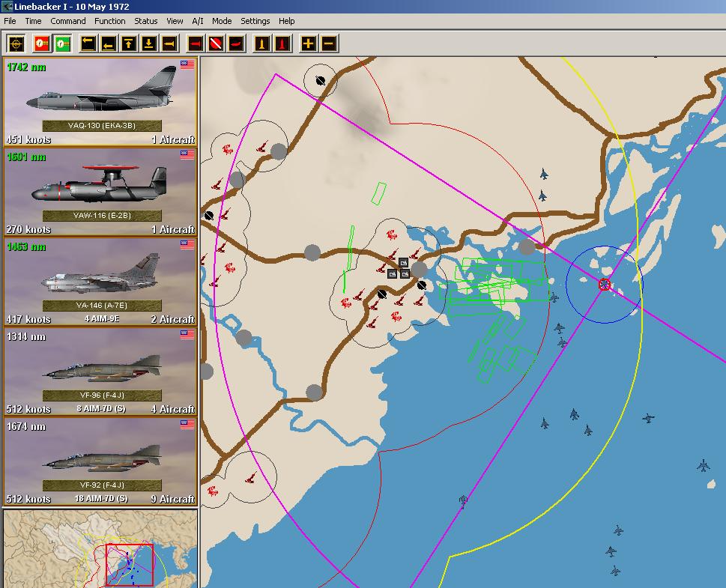The width and height of the screenshot is (726, 588).
Task: Expand the View menu
Action: (175, 21)
